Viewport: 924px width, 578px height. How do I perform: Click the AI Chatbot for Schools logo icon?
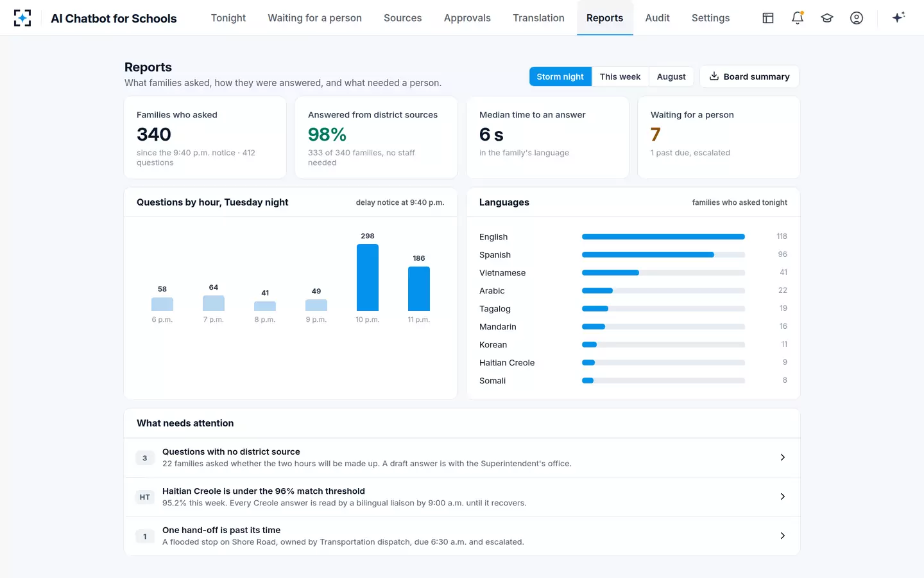pos(22,18)
